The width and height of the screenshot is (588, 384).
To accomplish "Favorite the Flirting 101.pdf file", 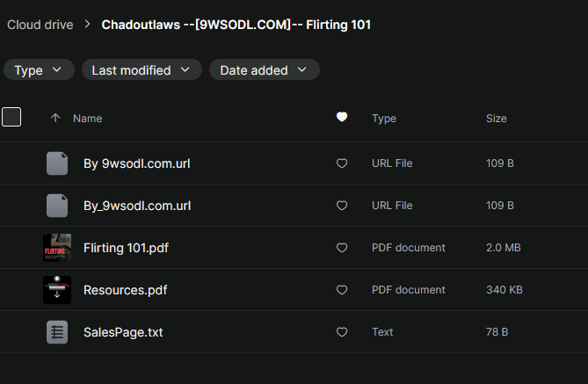I will (x=342, y=248).
